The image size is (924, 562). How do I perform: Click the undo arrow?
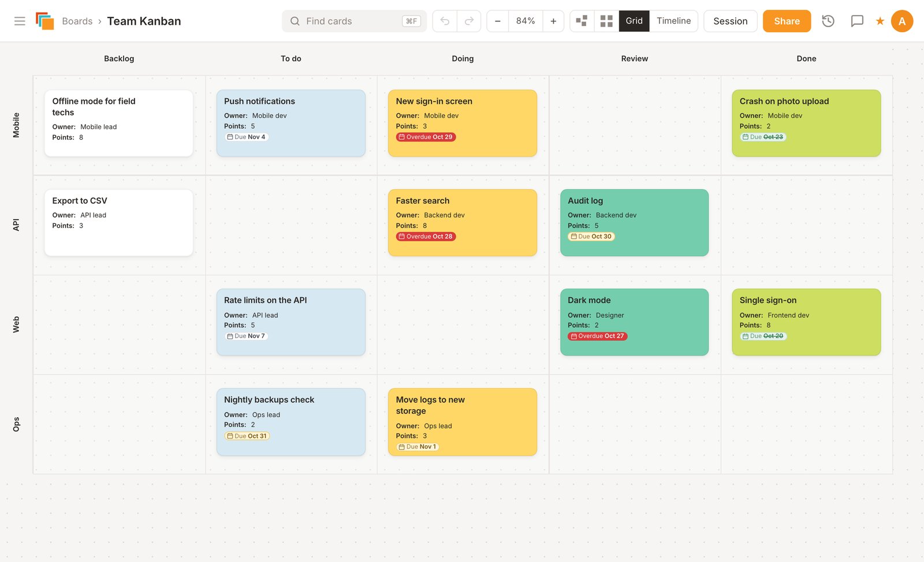[x=445, y=21]
